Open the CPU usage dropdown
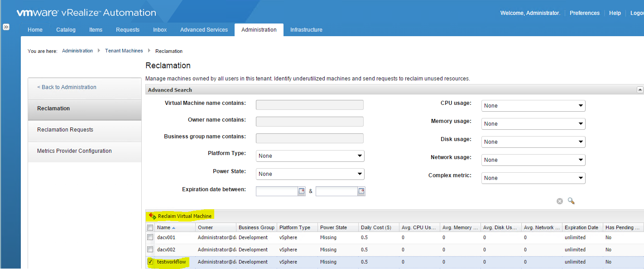 pos(533,106)
